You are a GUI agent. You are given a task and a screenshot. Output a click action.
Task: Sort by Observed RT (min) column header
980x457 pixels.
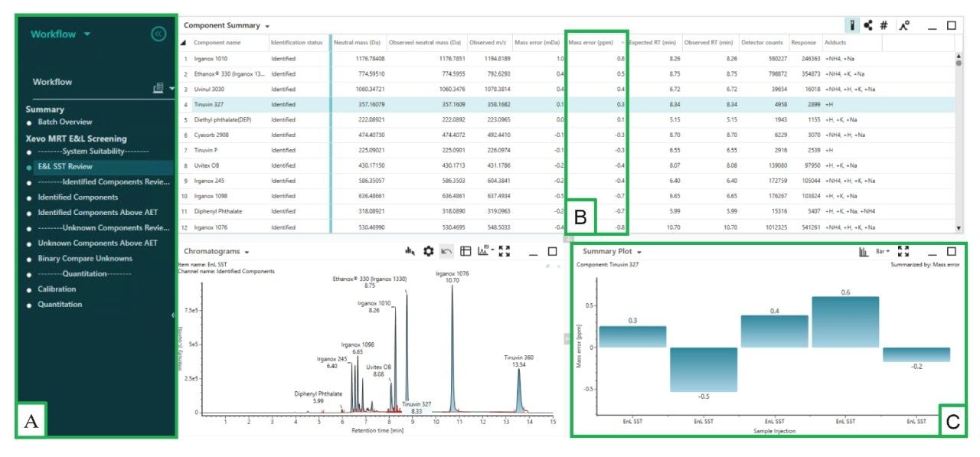click(x=708, y=43)
